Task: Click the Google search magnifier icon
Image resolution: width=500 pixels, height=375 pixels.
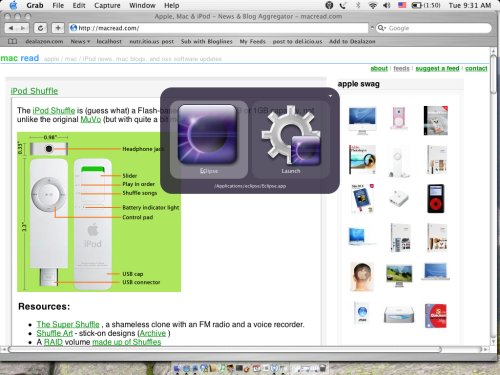Action: pyautogui.click(x=380, y=28)
